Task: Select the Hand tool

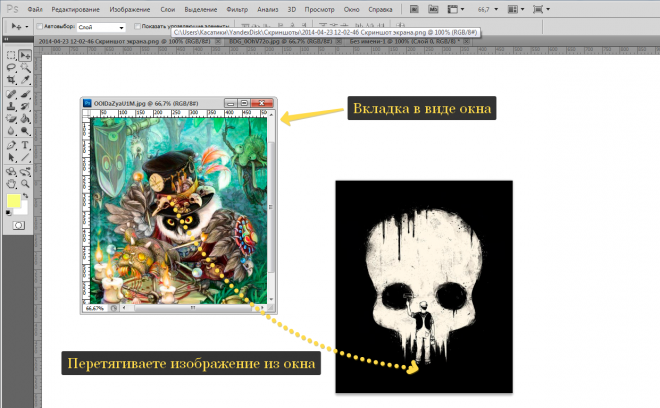Action: [x=11, y=184]
